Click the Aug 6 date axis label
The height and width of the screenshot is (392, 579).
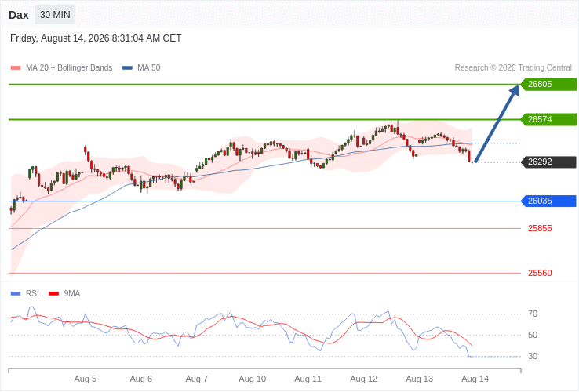[141, 379]
